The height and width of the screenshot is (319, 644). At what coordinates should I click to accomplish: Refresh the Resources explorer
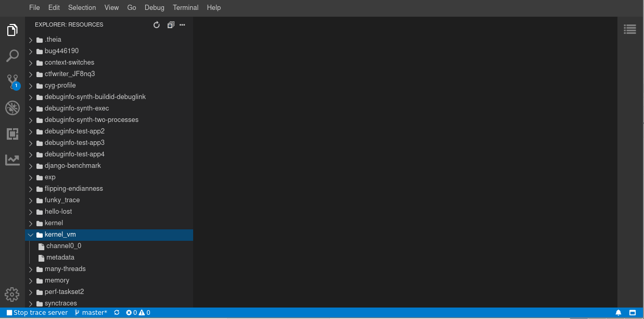156,24
